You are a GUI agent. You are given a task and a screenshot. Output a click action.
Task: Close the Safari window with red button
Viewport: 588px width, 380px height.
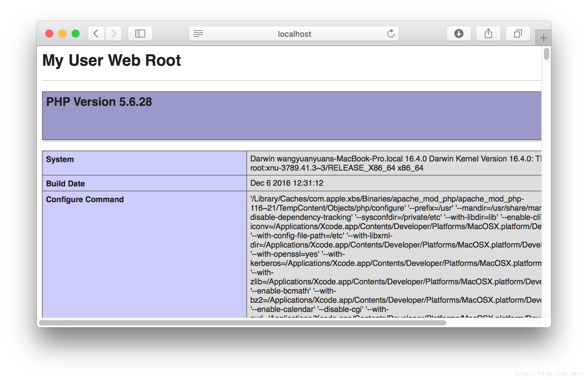(x=49, y=34)
